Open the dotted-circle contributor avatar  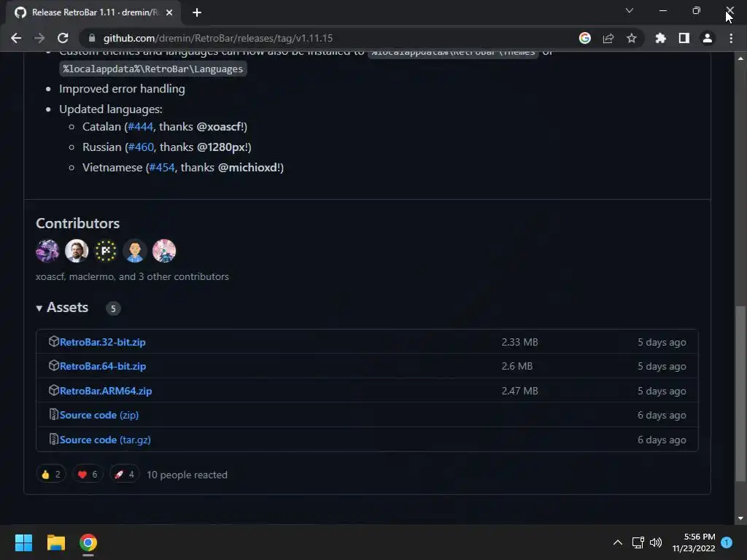tap(106, 251)
